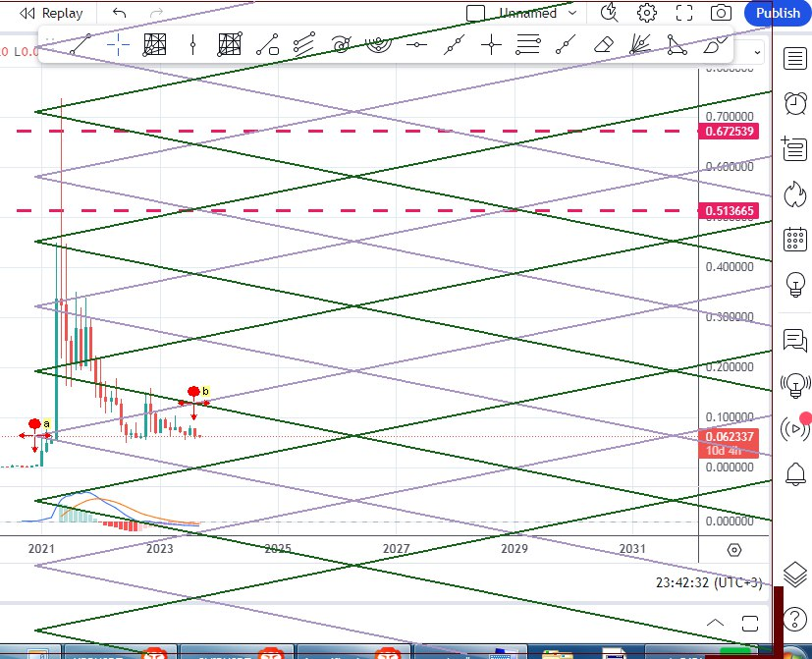The image size is (812, 659).
Task: Choose the Horizontal Line tool
Action: (x=416, y=45)
